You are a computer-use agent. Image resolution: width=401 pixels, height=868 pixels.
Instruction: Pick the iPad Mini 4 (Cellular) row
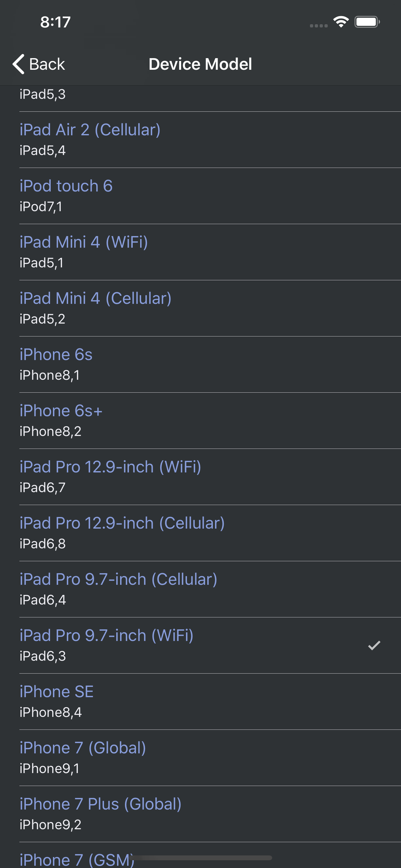tap(200, 308)
